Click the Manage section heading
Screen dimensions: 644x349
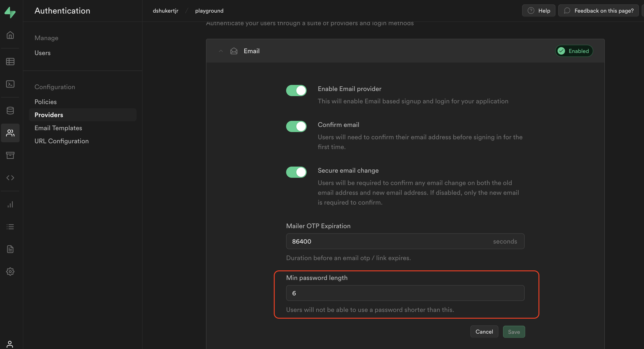[x=46, y=38]
